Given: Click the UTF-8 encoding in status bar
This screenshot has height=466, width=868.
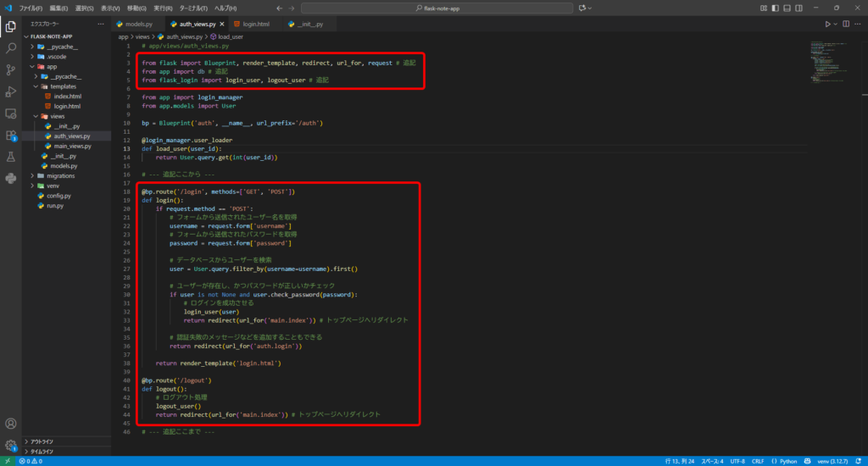Looking at the screenshot, I should [x=737, y=461].
